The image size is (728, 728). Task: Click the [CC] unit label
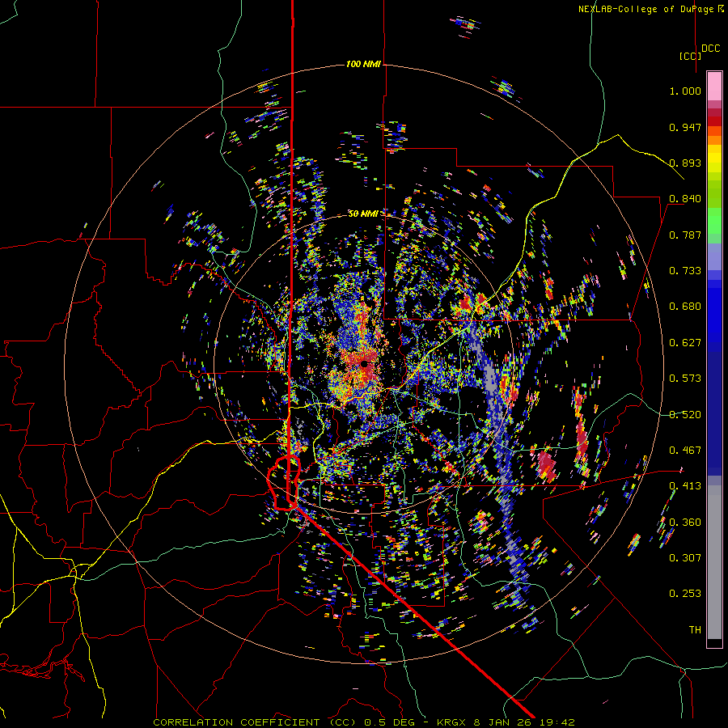point(691,56)
